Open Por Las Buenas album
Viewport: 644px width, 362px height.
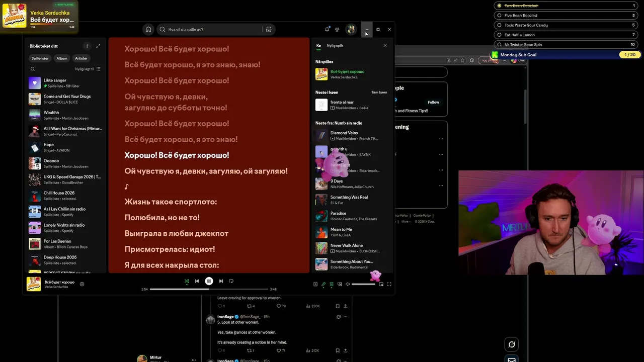coord(65,244)
